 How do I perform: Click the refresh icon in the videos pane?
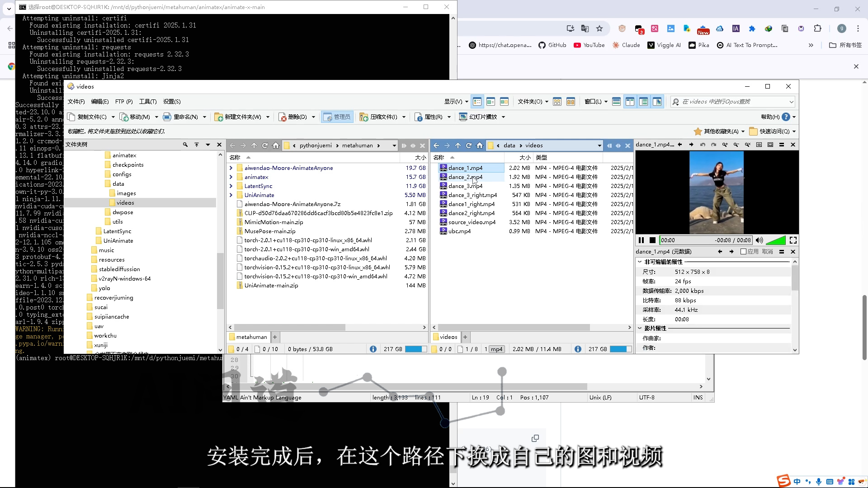(x=469, y=145)
